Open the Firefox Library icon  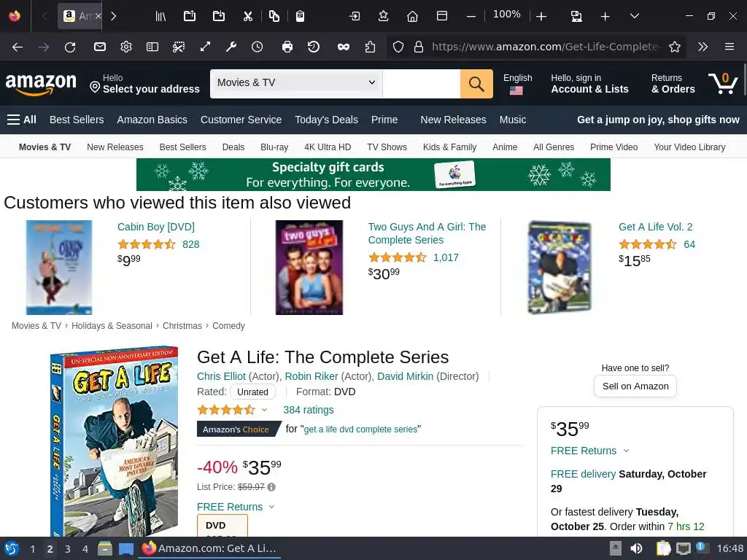(160, 16)
